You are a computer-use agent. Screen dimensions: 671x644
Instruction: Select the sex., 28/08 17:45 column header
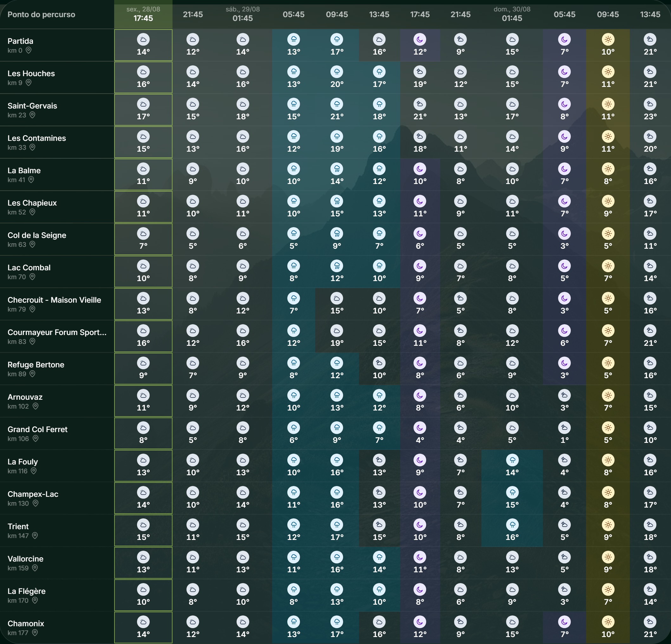[143, 14]
